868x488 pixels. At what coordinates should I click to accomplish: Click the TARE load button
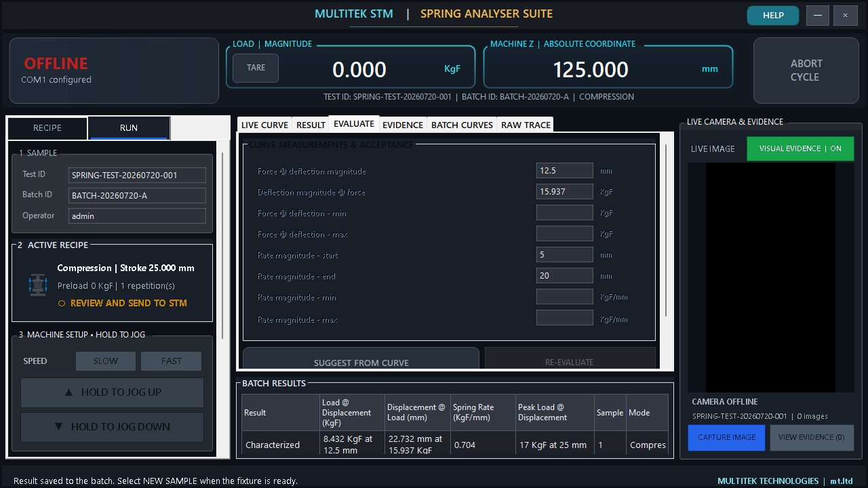[x=256, y=68]
